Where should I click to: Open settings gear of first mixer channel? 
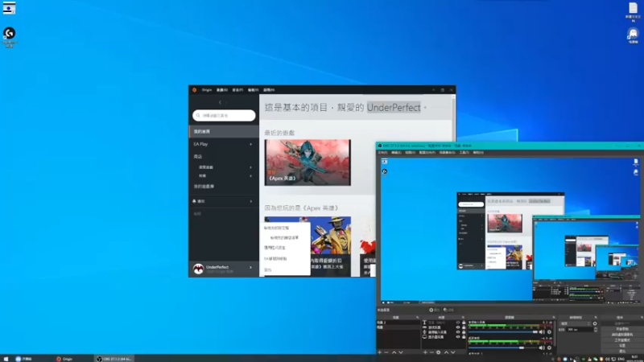tap(549, 331)
